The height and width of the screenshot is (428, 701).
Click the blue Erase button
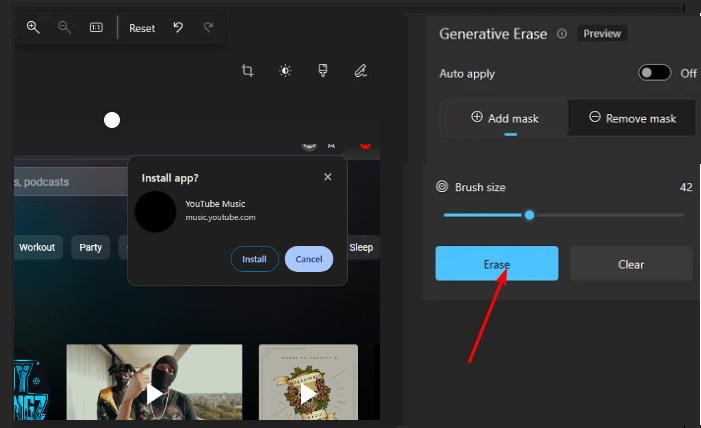coord(497,263)
